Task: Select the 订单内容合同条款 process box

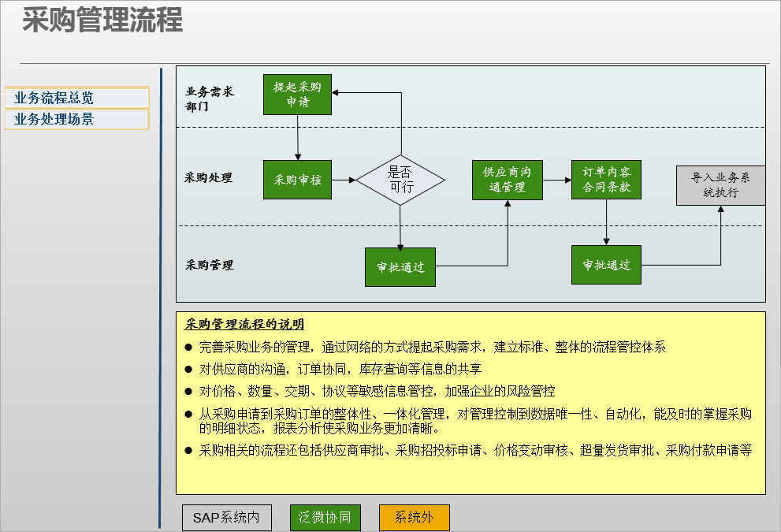Action: pos(606,180)
